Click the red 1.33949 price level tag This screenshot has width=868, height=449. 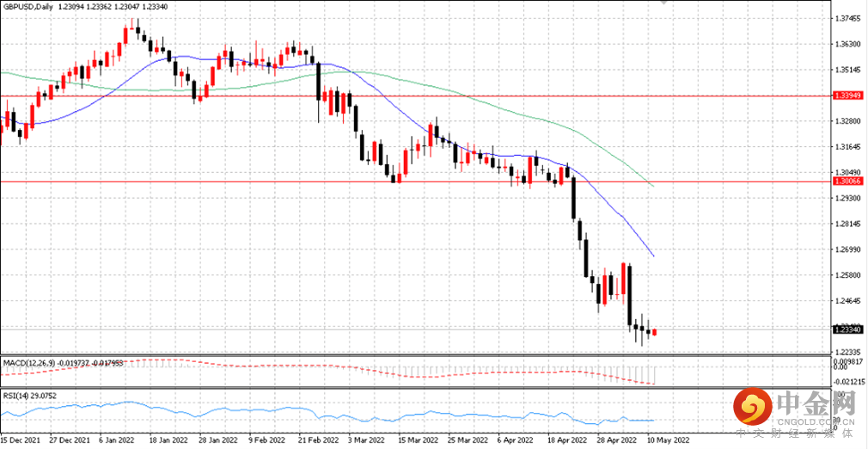[848, 95]
